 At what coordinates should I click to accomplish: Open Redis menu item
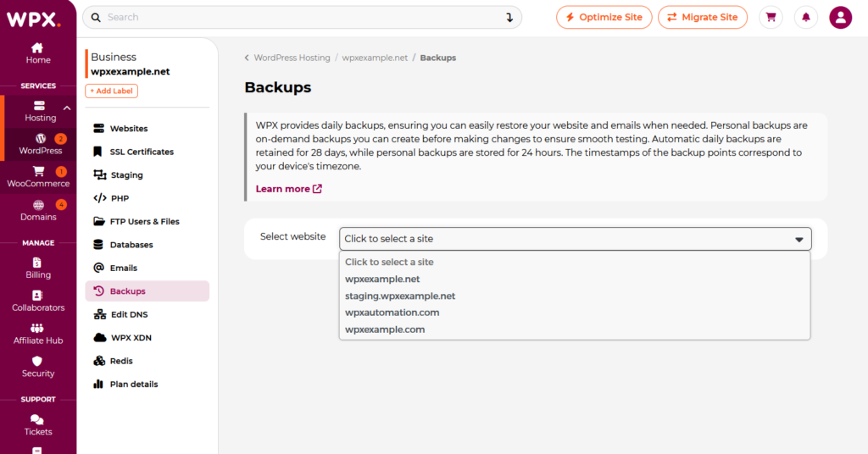point(147,361)
